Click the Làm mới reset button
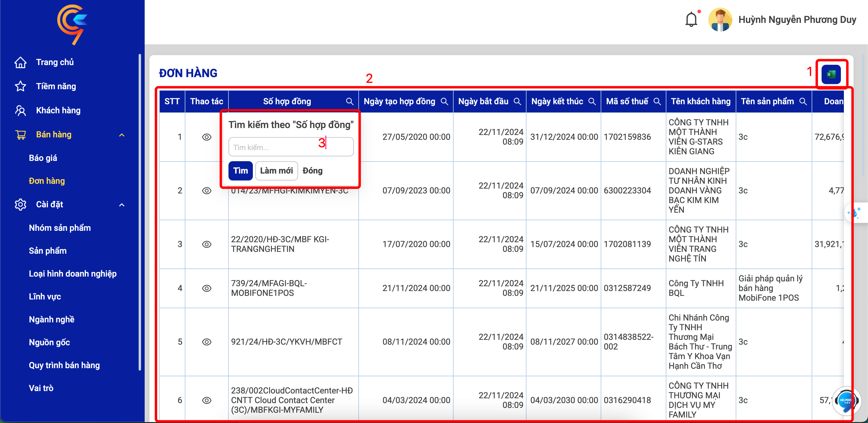Viewport: 868px width, 423px height. 276,171
